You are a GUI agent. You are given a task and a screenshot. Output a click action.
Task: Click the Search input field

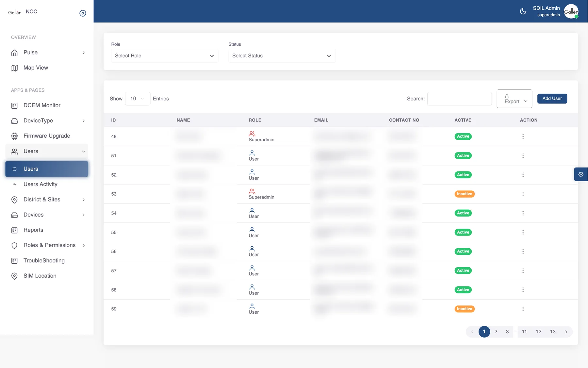(459, 98)
